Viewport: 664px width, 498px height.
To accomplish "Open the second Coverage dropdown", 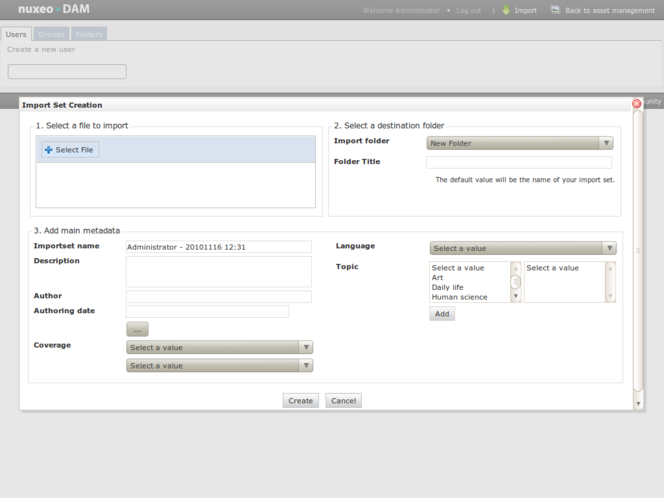I will point(219,366).
